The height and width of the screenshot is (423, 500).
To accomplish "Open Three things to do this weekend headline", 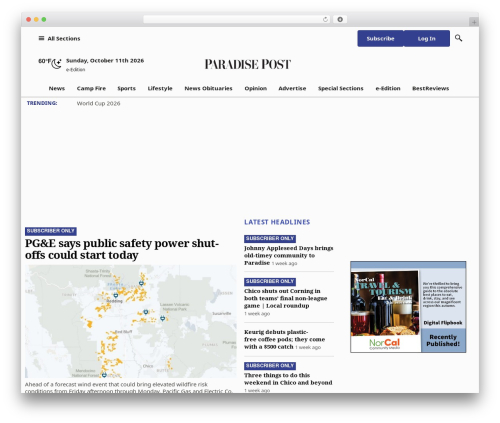I will [288, 379].
